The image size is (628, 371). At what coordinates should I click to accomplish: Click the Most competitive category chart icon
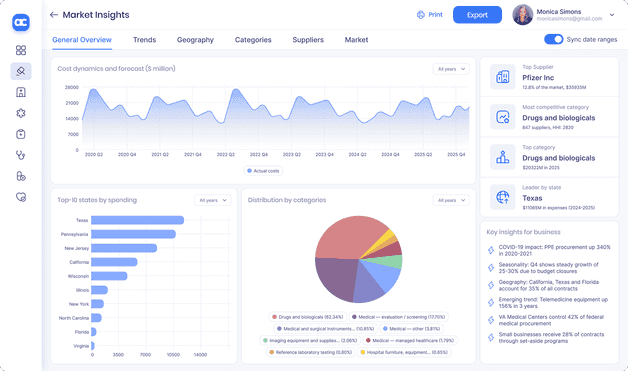(x=503, y=117)
